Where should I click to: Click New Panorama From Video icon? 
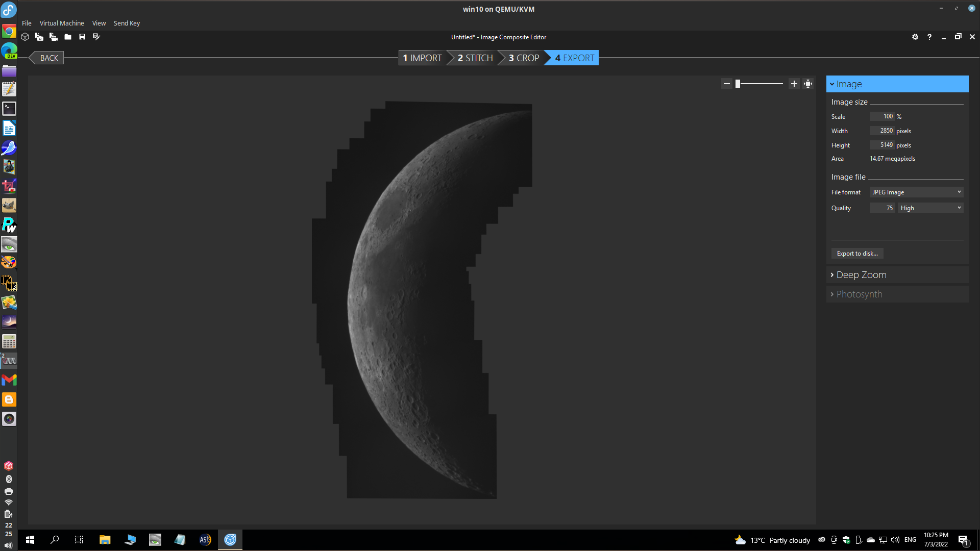click(53, 37)
